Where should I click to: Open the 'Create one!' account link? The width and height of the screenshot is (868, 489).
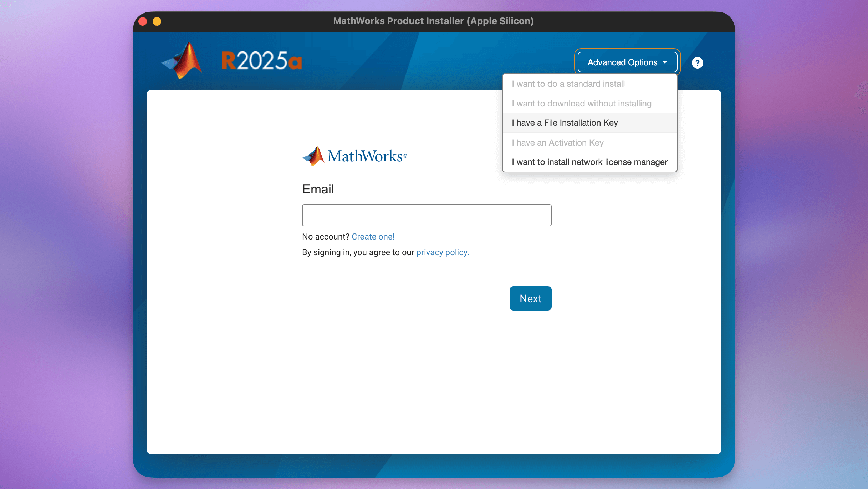pyautogui.click(x=373, y=237)
